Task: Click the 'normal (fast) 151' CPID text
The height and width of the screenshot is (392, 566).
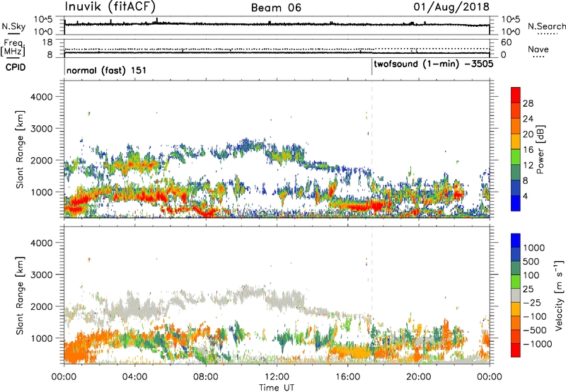Action: click(x=107, y=70)
